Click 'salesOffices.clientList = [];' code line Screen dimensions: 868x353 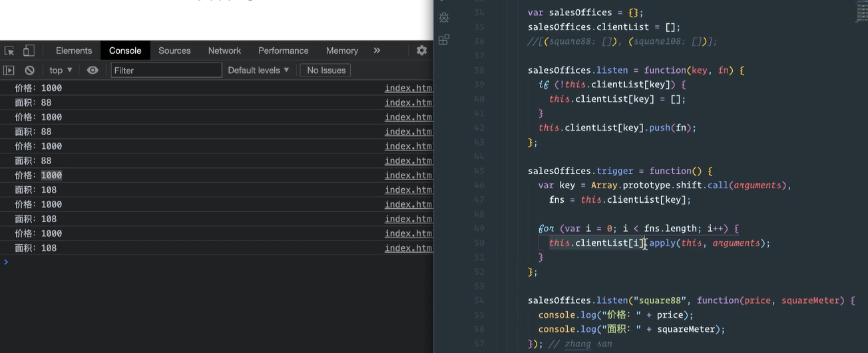coord(604,27)
